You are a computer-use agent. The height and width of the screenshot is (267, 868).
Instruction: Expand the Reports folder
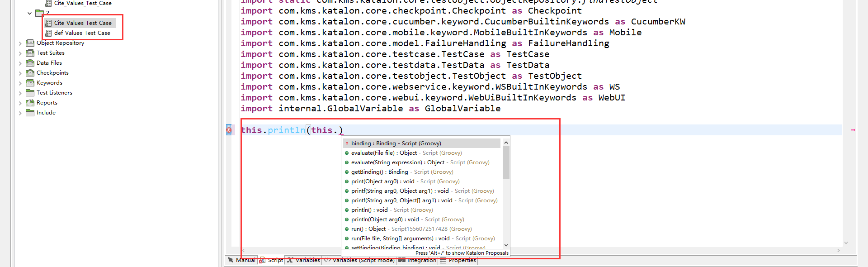click(20, 103)
